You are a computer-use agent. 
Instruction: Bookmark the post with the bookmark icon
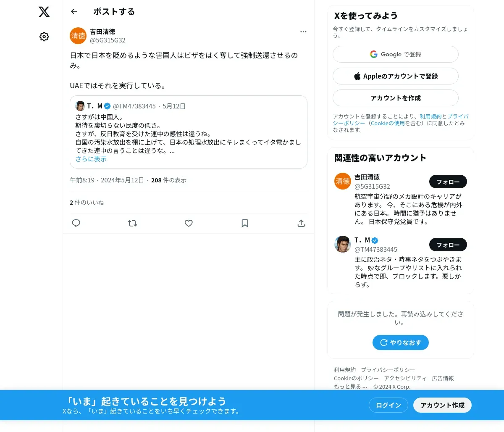point(245,223)
